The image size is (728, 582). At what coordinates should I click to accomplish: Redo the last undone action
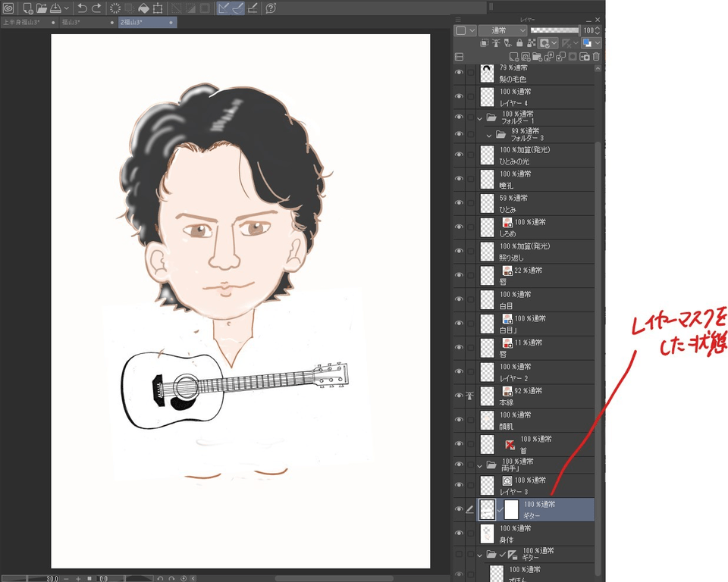pos(96,8)
